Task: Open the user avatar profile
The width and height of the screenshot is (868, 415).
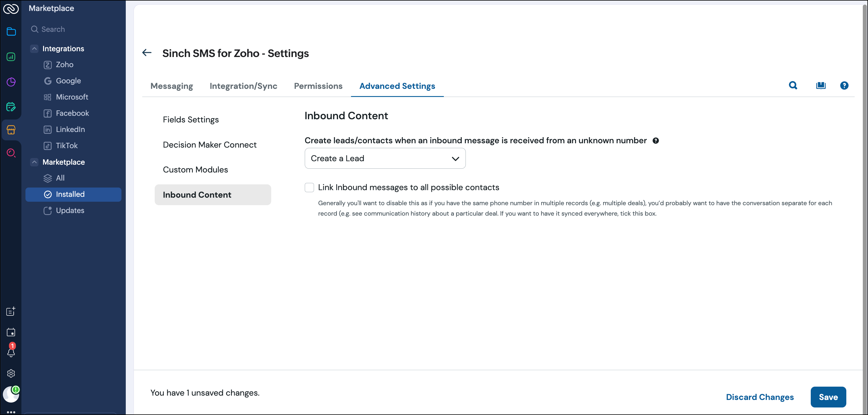Action: (11, 394)
